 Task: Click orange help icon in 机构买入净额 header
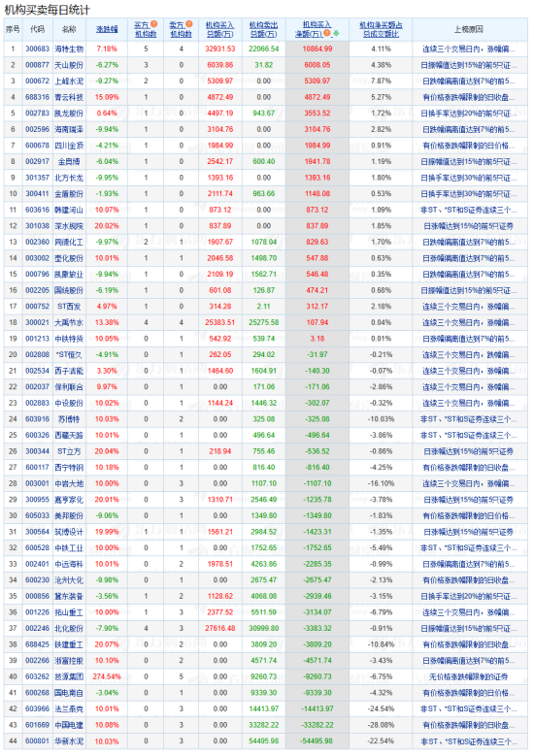(327, 33)
